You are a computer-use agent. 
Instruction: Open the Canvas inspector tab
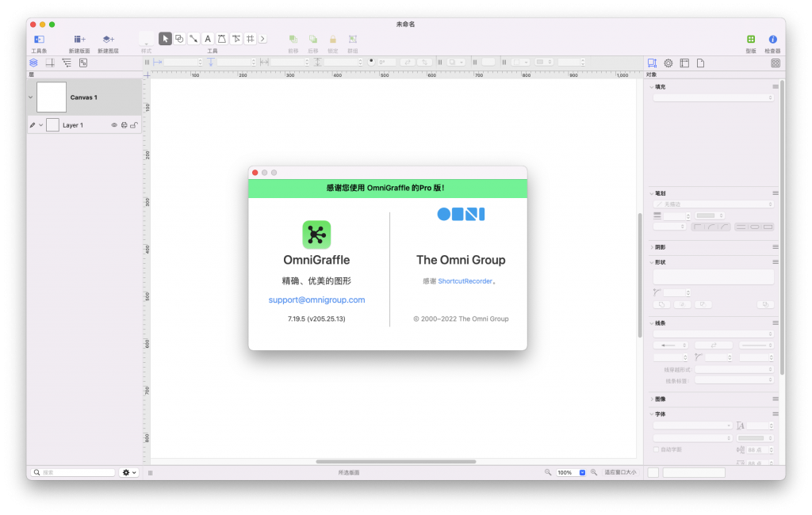coord(684,63)
